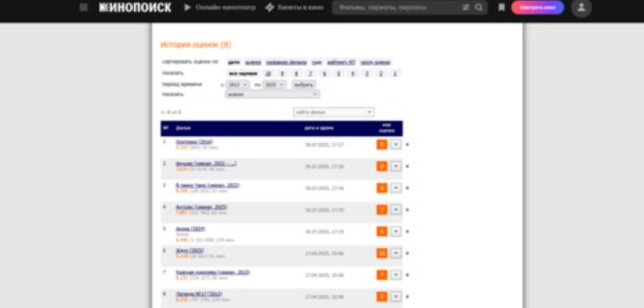Open the user profile avatar

581,7
